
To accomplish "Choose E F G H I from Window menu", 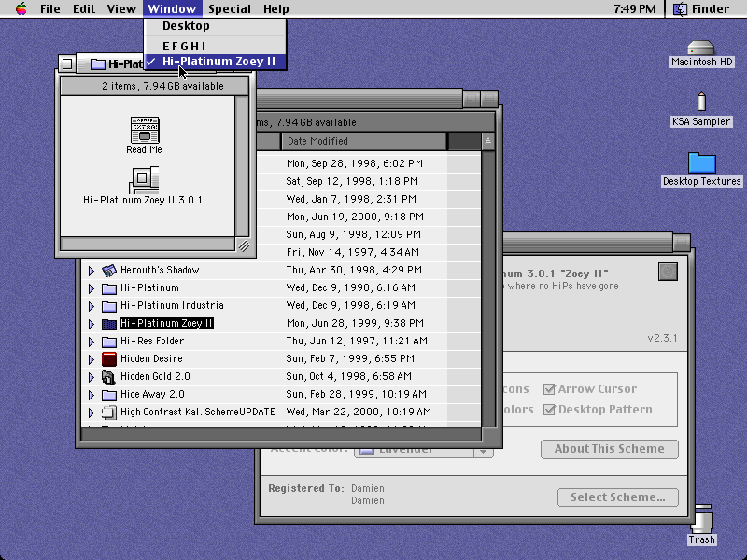I will pyautogui.click(x=216, y=46).
